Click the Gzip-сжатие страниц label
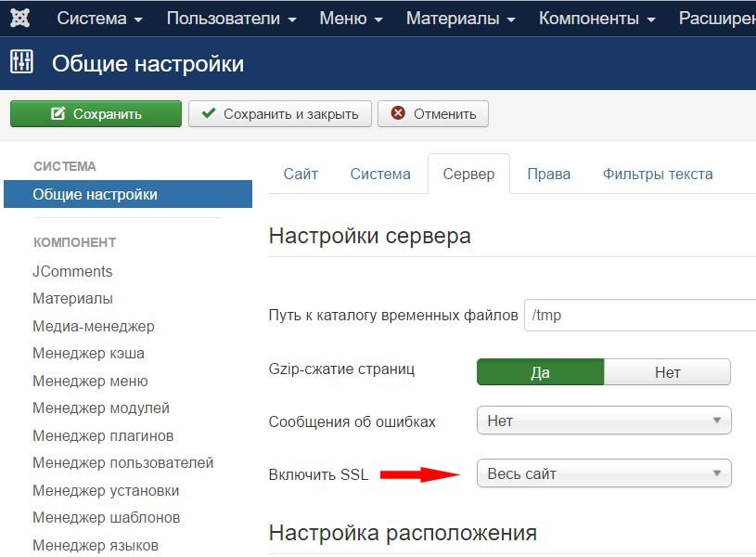 tap(341, 369)
